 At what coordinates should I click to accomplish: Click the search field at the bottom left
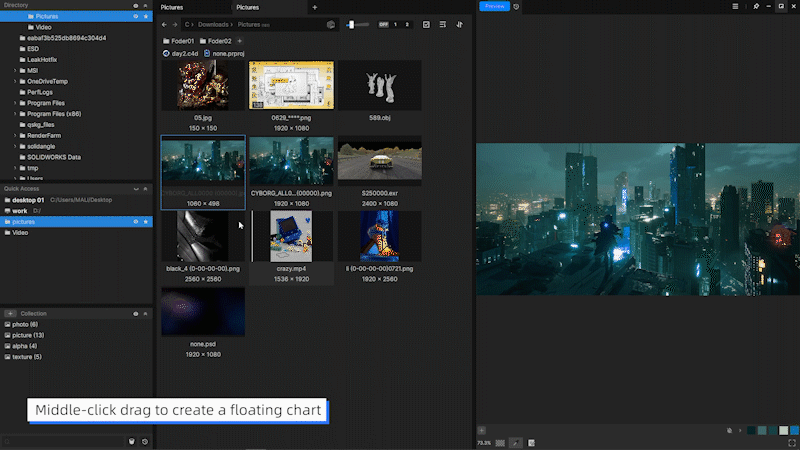pos(64,441)
